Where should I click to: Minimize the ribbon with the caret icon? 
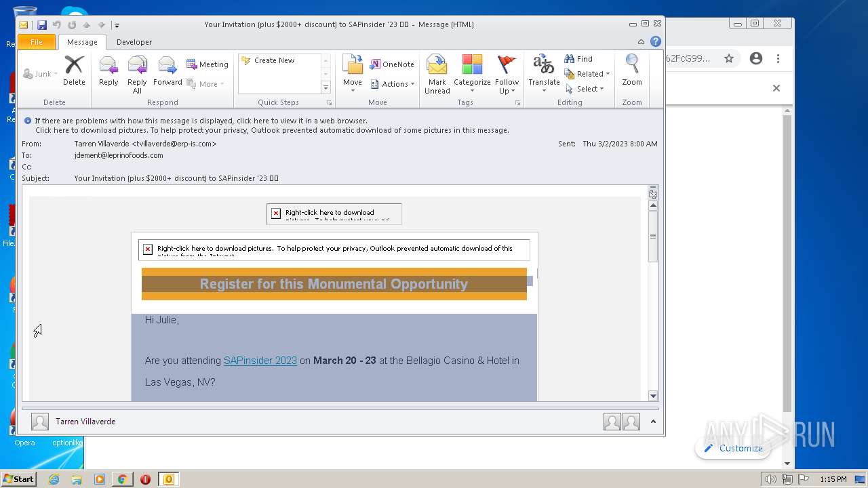point(642,42)
